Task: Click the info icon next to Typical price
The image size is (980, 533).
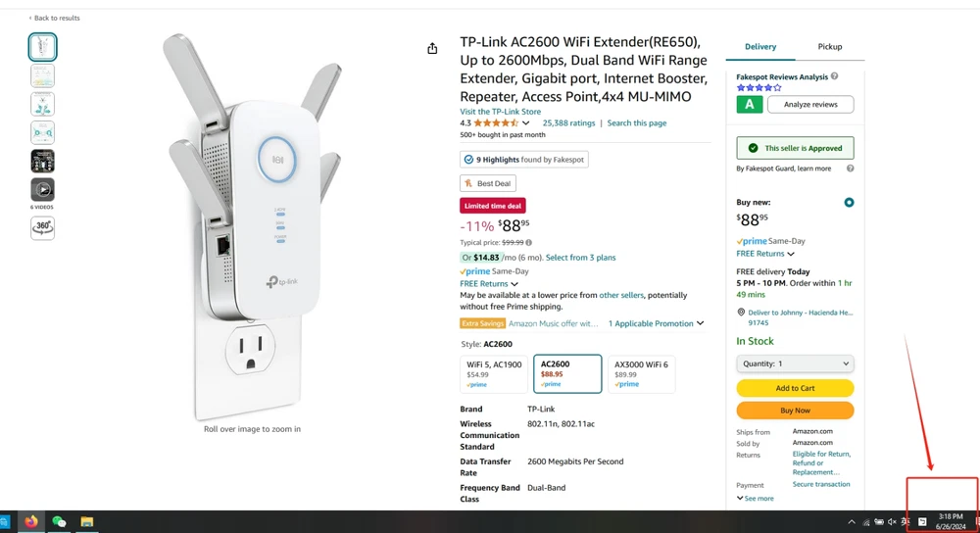Action: 529,242
